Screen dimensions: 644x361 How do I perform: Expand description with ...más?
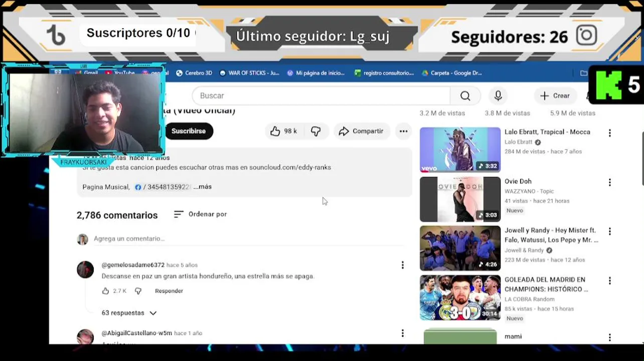203,187
